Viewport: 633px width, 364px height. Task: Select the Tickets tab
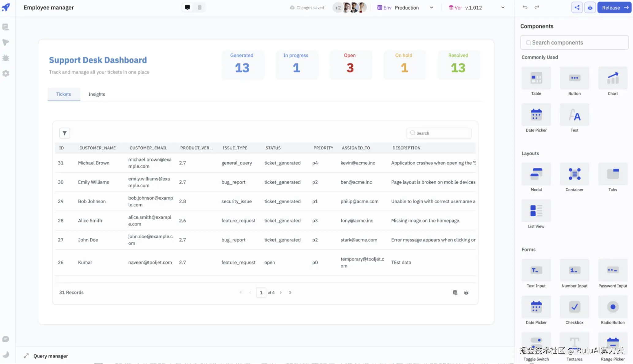coord(63,94)
